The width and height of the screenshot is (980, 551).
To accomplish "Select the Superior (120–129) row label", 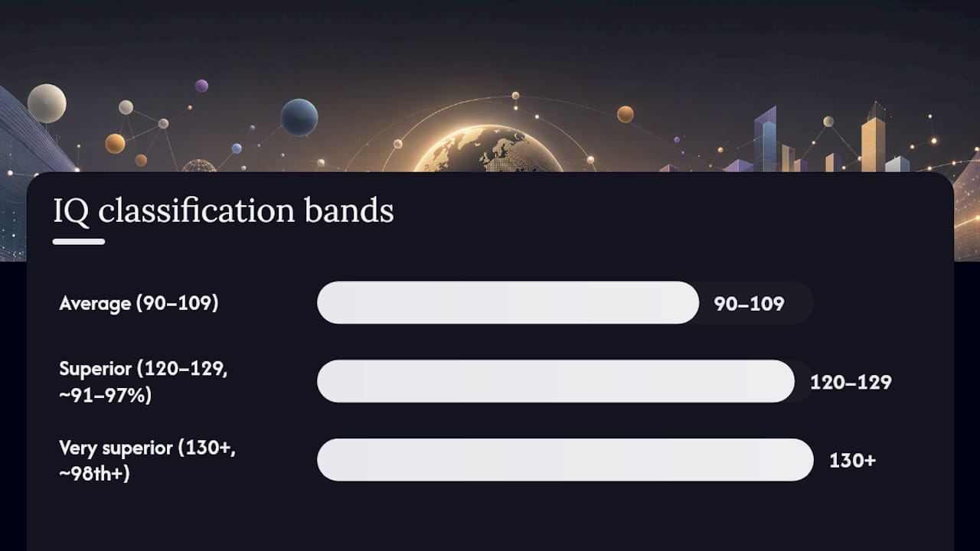I will click(143, 382).
